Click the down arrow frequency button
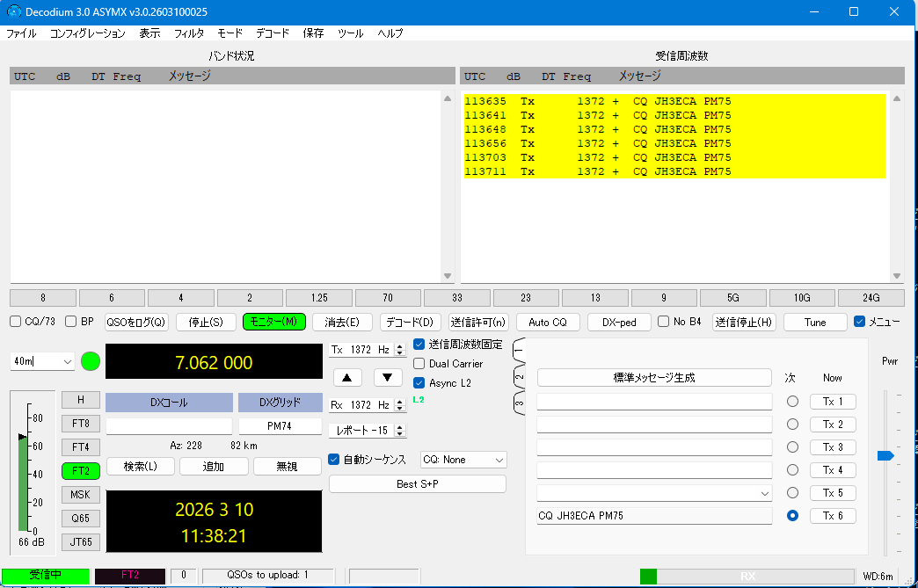The image size is (918, 588). coord(388,377)
